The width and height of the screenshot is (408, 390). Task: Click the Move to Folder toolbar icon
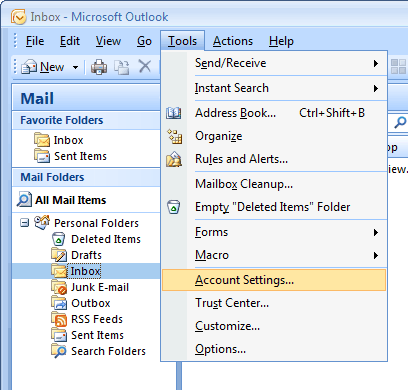pyautogui.click(x=122, y=67)
